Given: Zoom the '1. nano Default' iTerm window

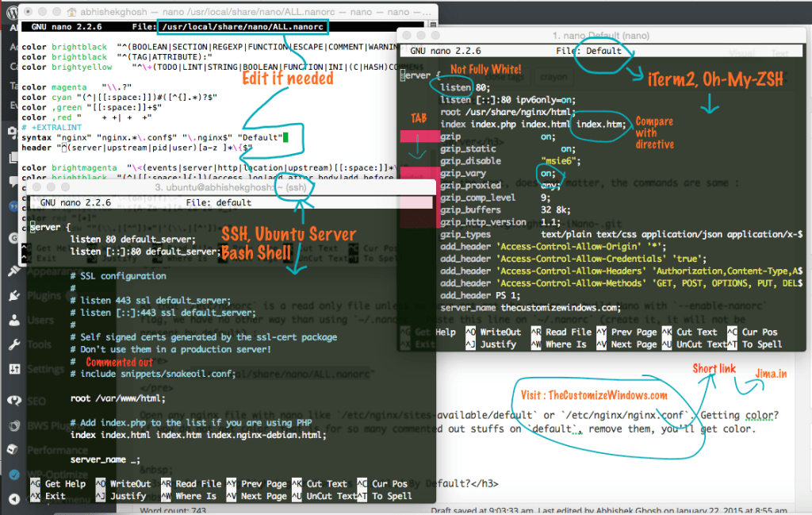Looking at the screenshot, I should pos(435,35).
